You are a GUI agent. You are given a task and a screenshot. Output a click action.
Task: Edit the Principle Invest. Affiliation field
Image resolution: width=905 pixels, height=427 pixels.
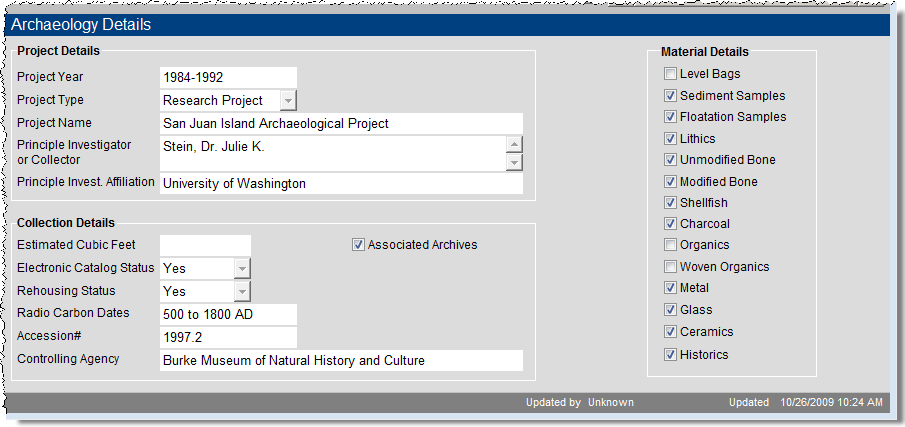(x=340, y=184)
